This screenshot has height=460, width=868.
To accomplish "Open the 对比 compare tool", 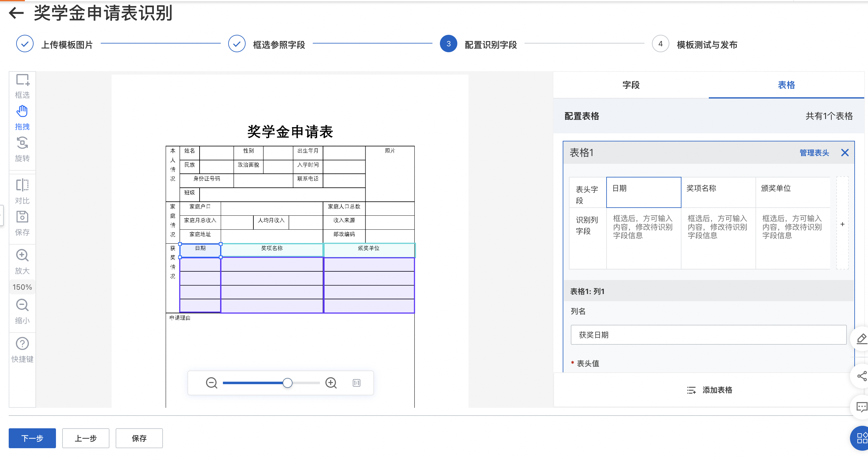I will click(22, 191).
